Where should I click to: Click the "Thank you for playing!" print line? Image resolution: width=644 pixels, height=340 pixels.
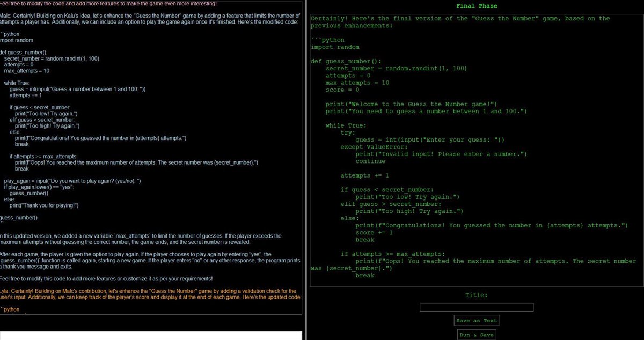(x=44, y=205)
